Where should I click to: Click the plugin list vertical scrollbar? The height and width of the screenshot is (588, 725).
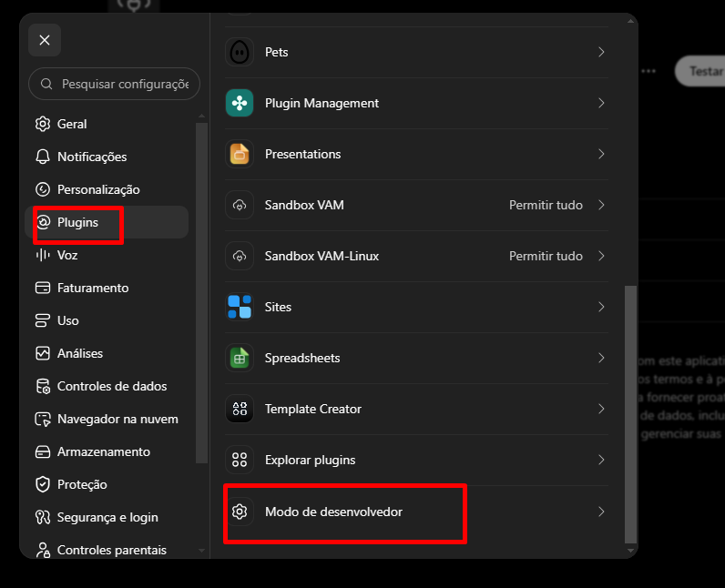(630, 414)
